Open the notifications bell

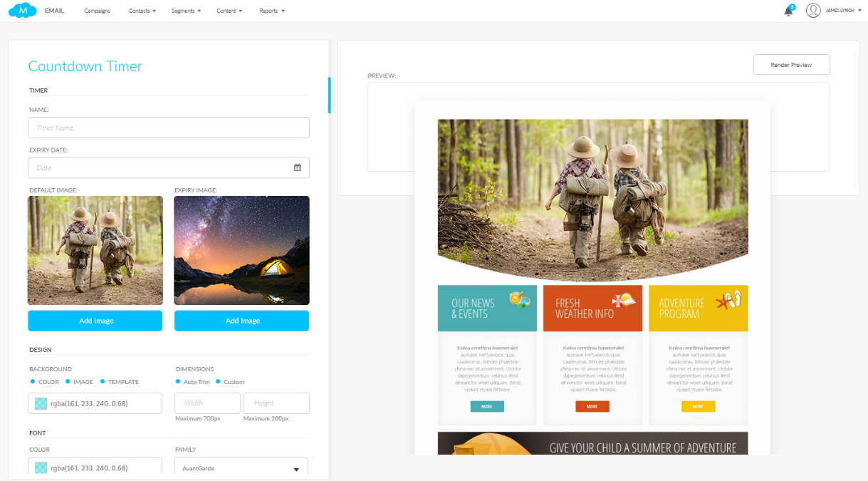coord(788,11)
